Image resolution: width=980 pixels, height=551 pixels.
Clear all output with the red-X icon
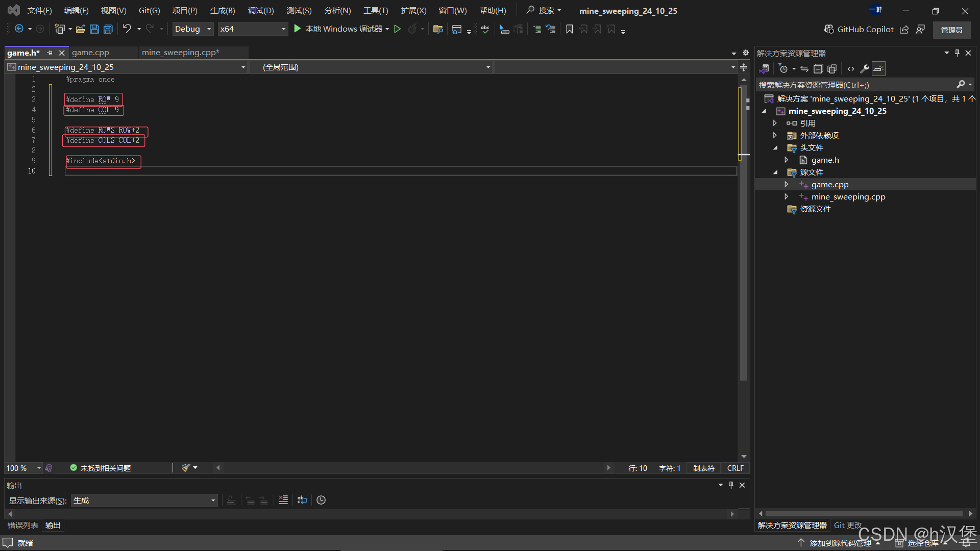tap(283, 500)
